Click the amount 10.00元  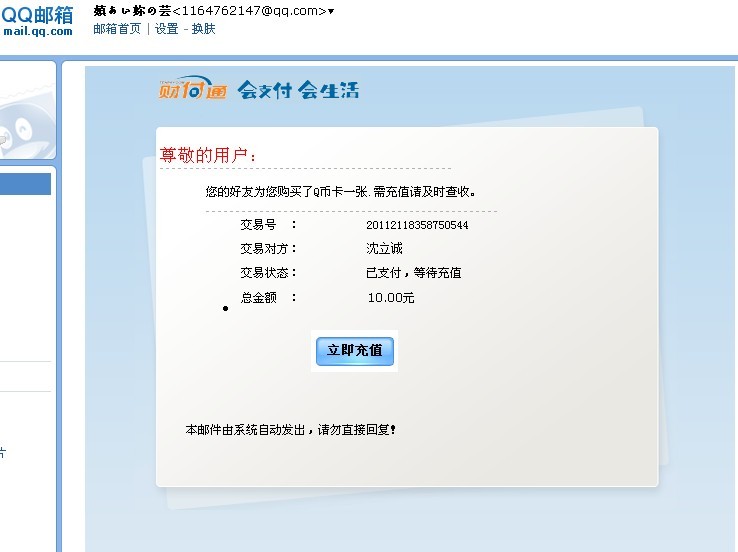click(391, 298)
